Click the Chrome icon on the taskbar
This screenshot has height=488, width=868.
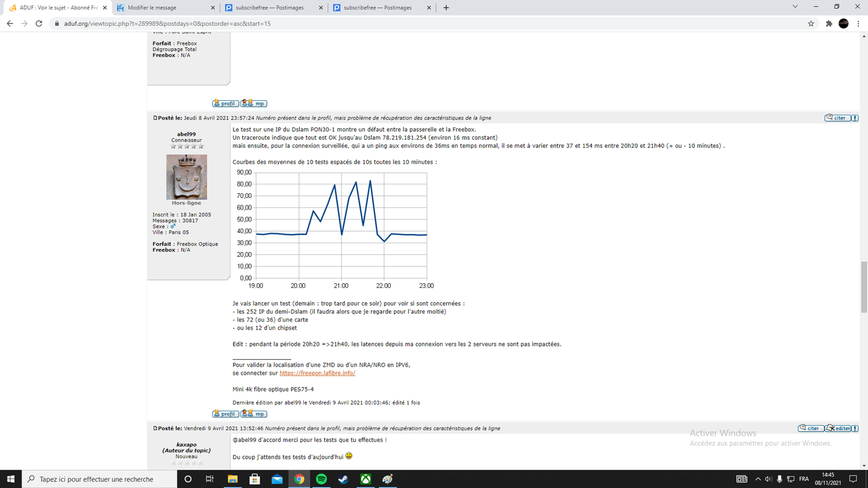299,479
